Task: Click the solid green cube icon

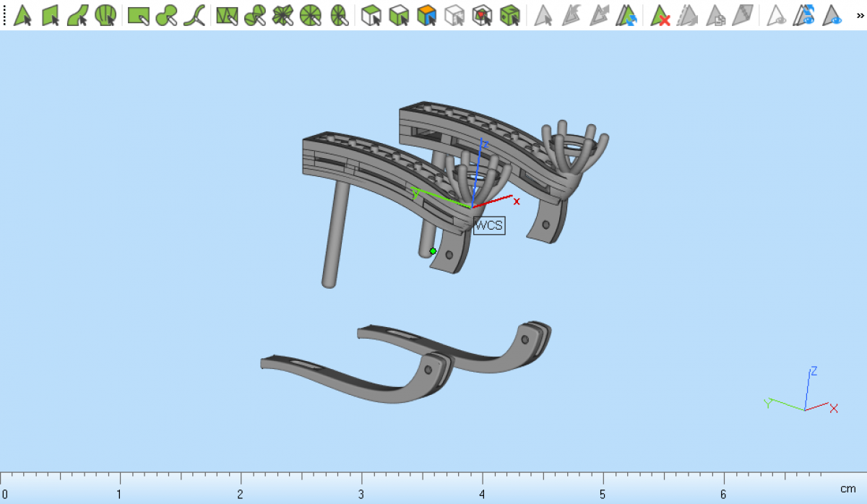Action: (x=510, y=15)
